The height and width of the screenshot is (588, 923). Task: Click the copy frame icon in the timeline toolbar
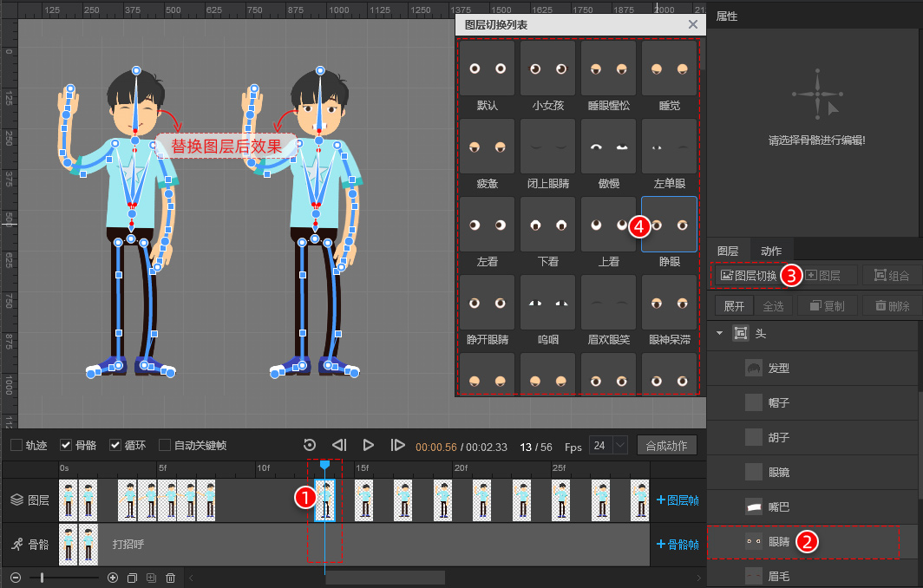[x=132, y=578]
